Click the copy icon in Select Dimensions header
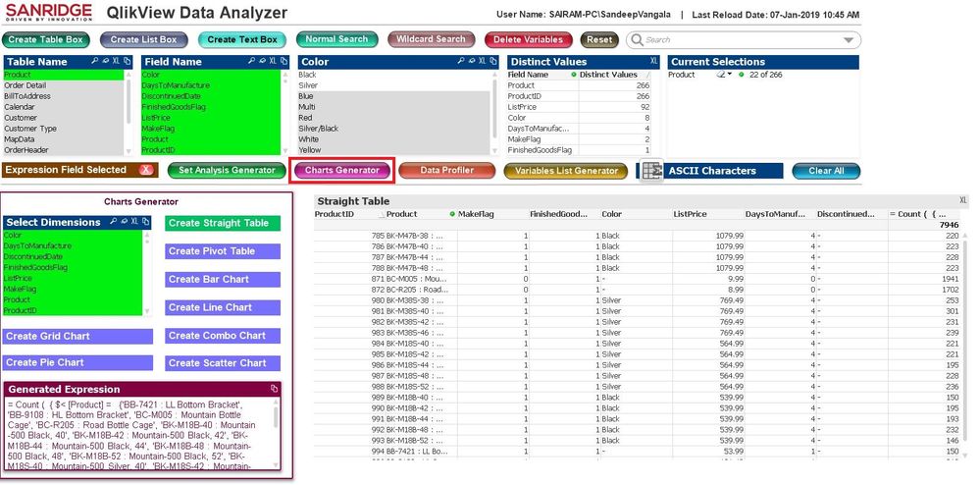980x485 pixels. coord(145,222)
